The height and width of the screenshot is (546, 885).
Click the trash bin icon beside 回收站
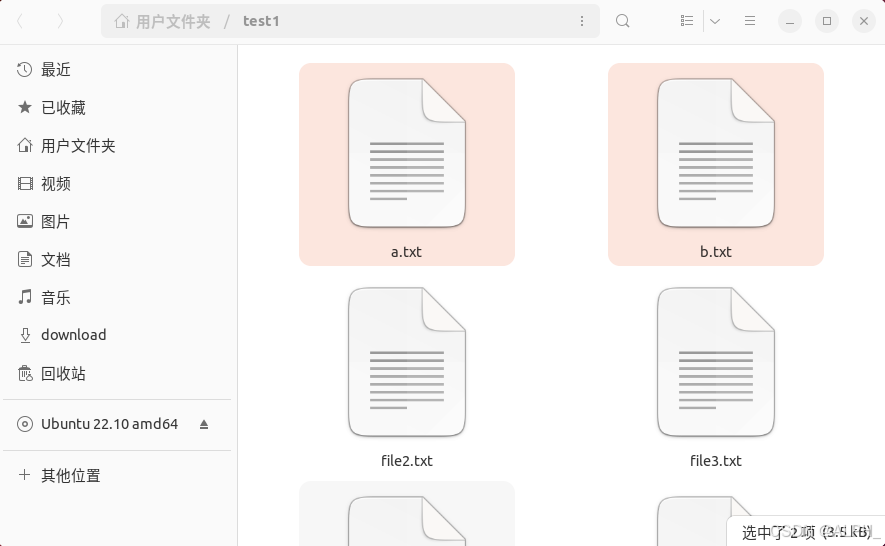tap(25, 373)
